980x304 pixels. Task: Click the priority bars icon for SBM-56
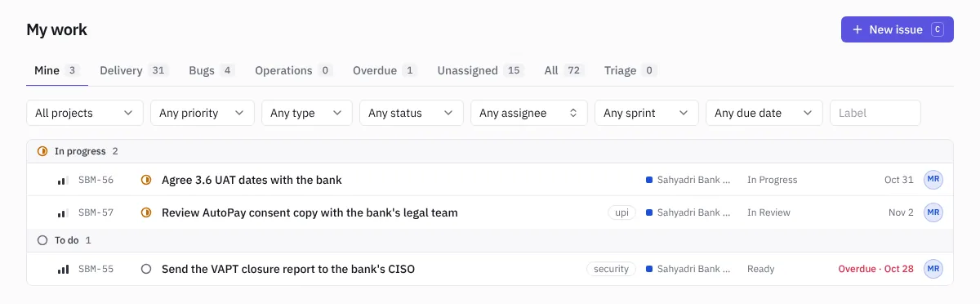coord(62,181)
